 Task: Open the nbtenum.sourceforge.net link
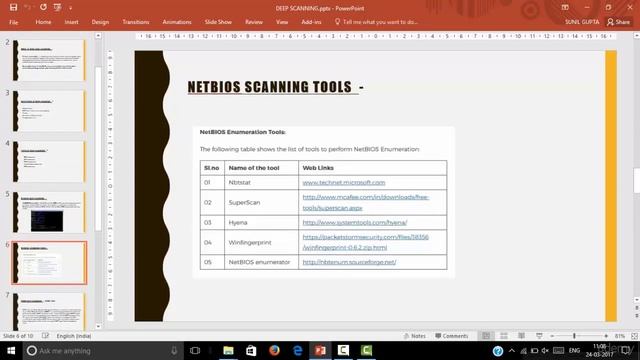[x=349, y=262]
